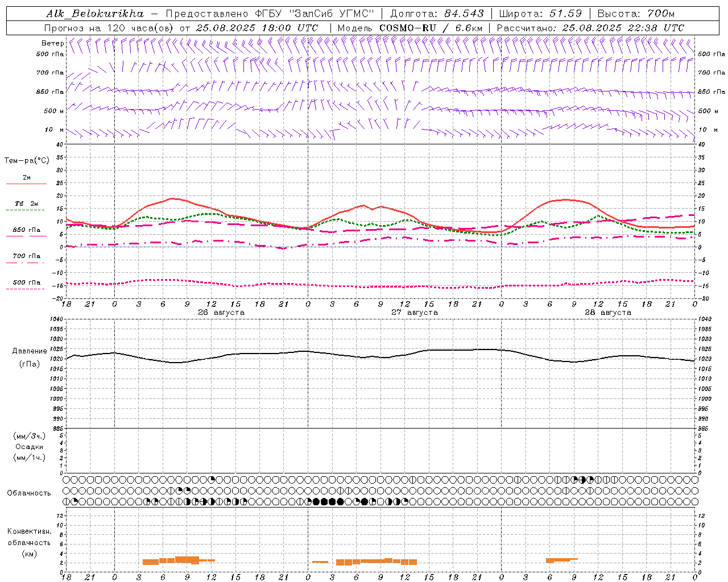728x582 pixels.
Task: Click the '10 м' label left of wind panel
Action: point(53,130)
